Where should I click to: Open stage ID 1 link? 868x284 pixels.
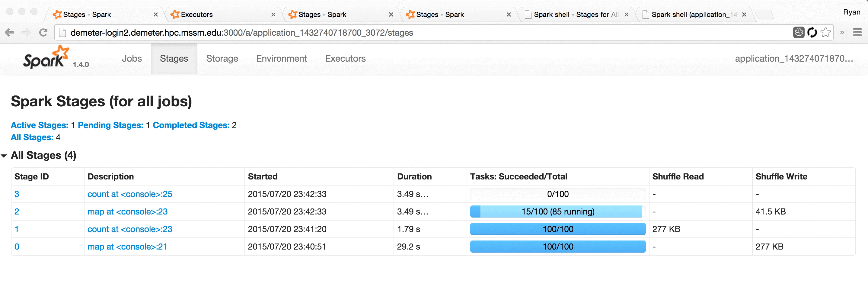pos(17,229)
